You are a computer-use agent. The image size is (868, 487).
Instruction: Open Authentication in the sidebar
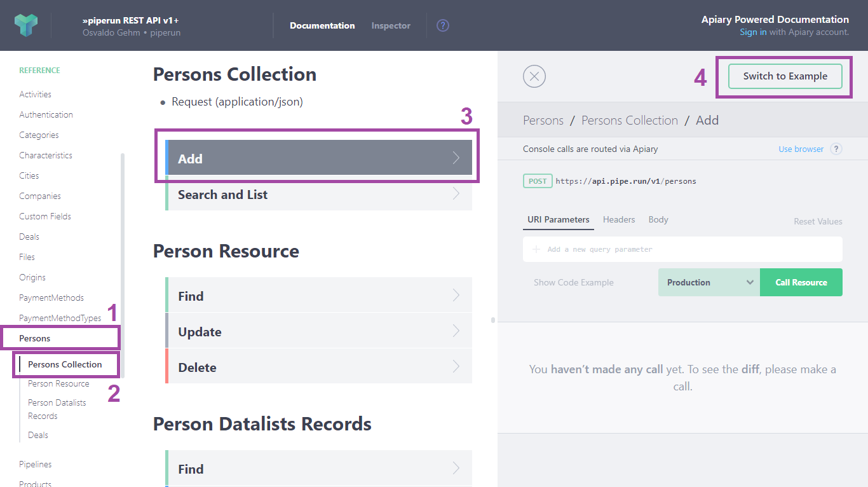point(46,114)
